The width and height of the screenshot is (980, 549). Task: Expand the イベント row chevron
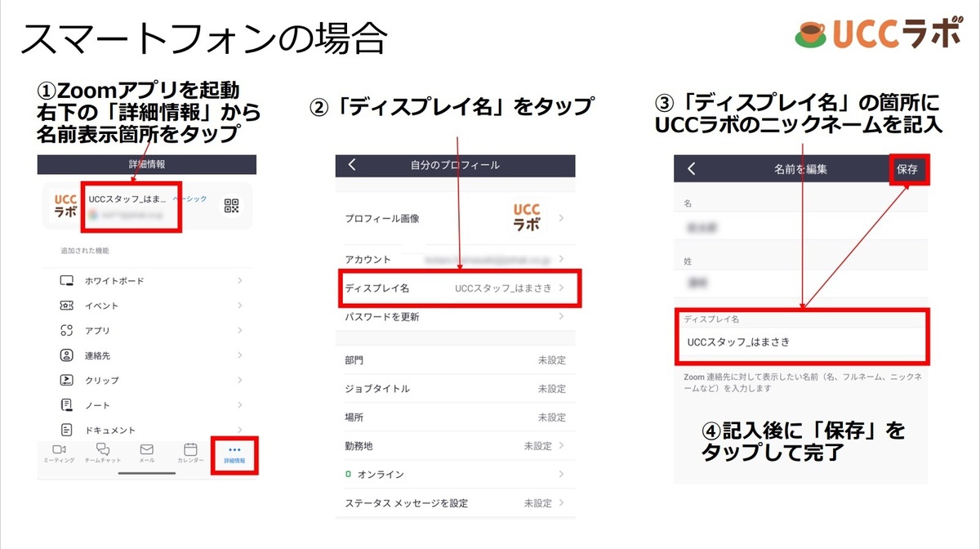(x=239, y=306)
